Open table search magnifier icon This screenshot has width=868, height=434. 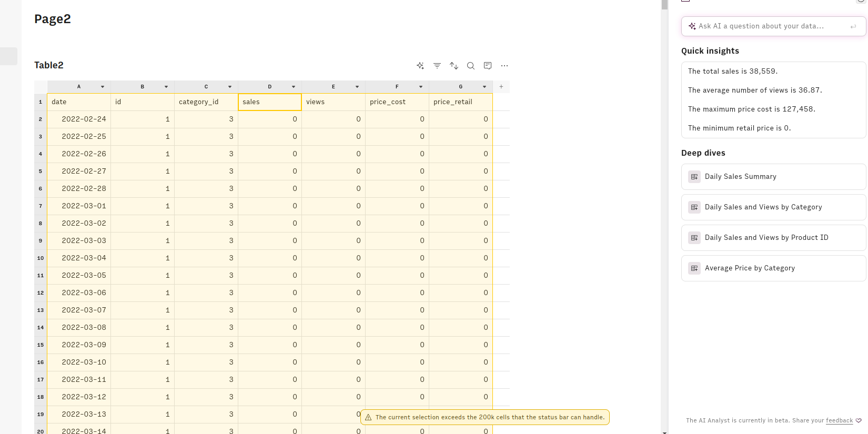pos(470,66)
